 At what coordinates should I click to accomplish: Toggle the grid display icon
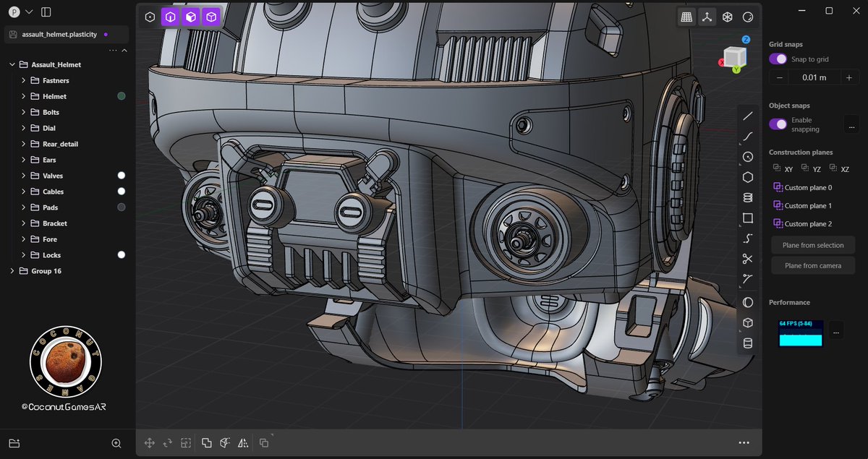pyautogui.click(x=686, y=16)
